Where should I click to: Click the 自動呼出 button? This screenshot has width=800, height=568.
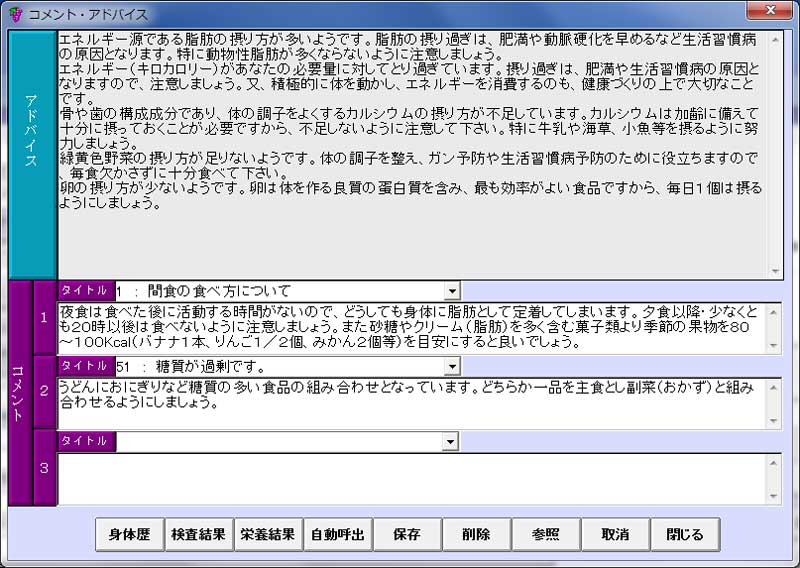pos(338,534)
